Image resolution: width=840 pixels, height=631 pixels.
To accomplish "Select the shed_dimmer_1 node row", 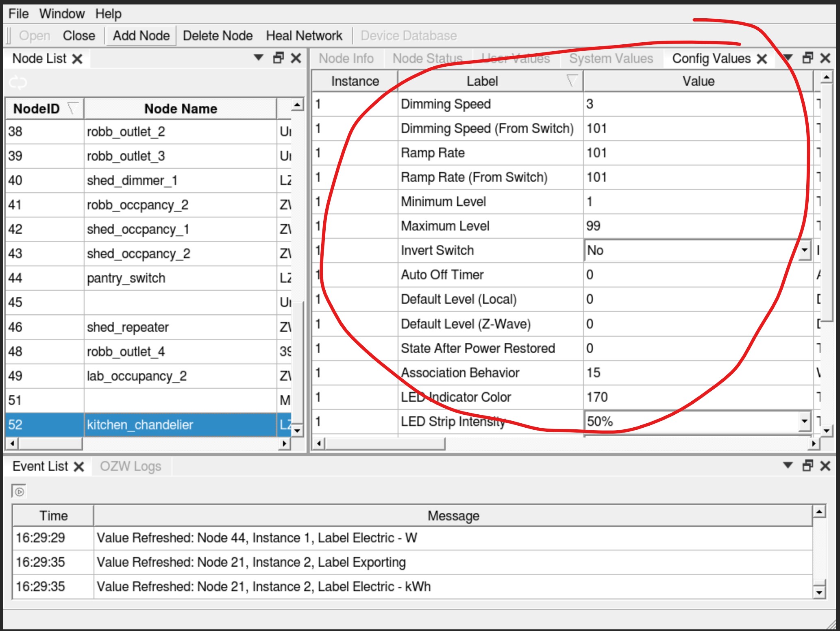I will click(148, 181).
